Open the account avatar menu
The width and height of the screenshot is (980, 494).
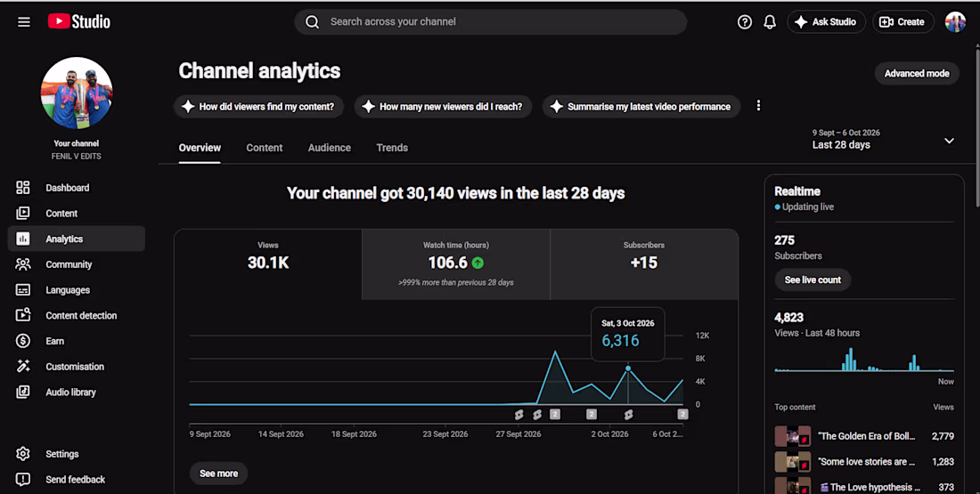point(955,22)
